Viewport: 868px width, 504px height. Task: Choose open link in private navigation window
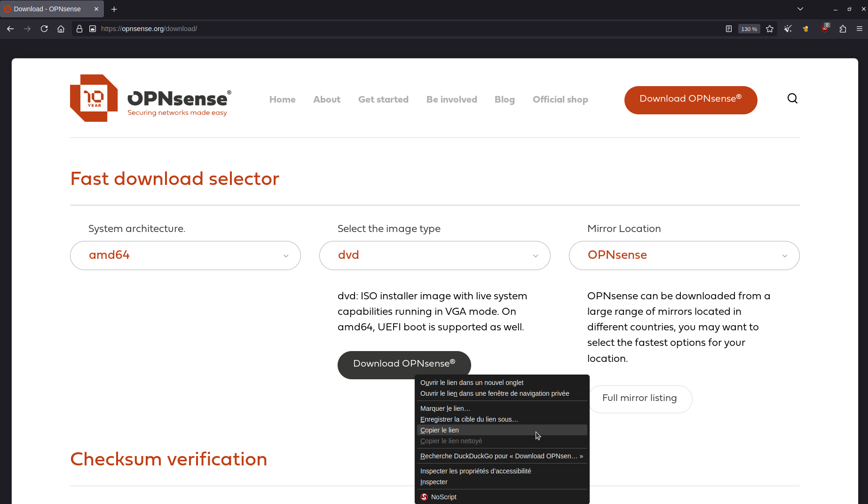[502, 393]
